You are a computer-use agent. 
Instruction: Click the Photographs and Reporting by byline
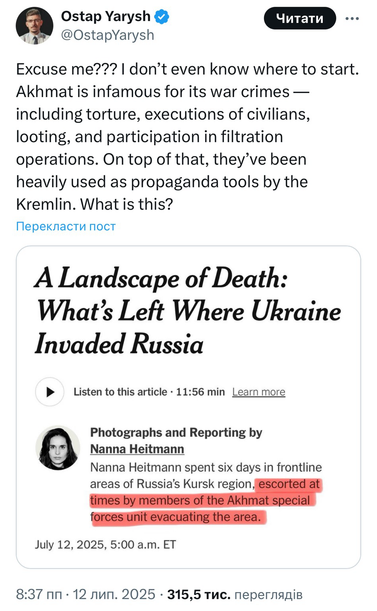pyautogui.click(x=176, y=433)
